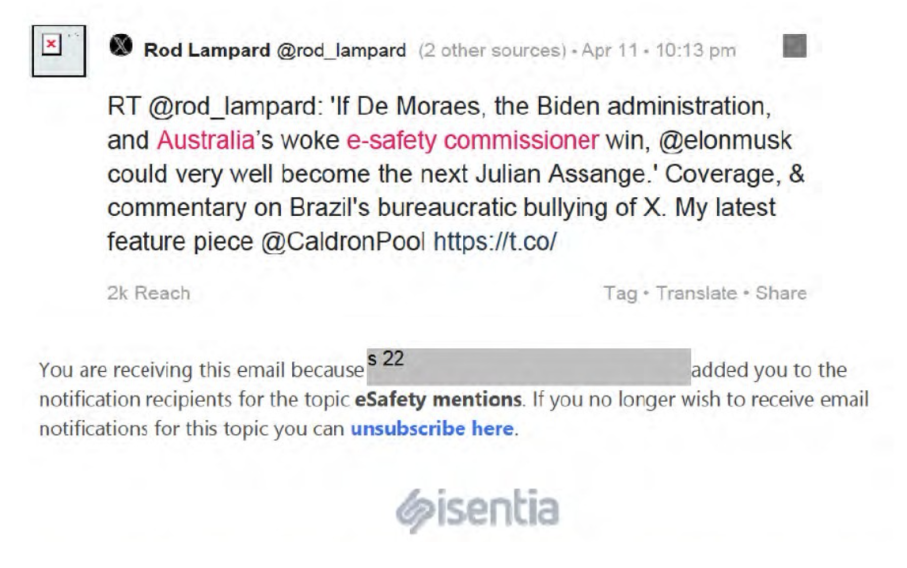Click the Tag action
Viewport: 907px width, 568px height.
(638, 293)
